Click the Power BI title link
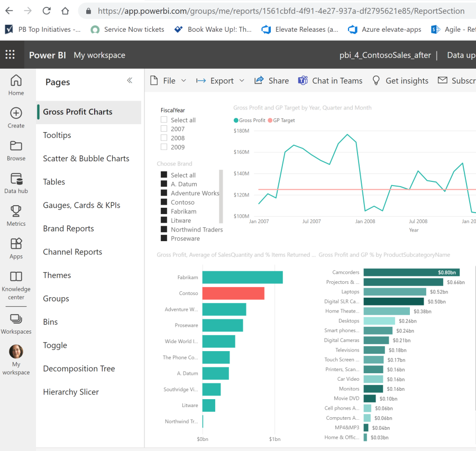 48,55
